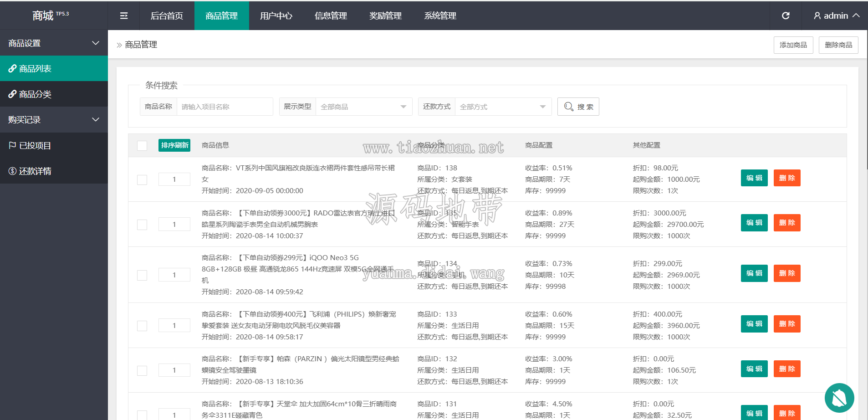This screenshot has height=420, width=868.
Task: Expand the 商品设置 sidebar section
Action: 54,43
